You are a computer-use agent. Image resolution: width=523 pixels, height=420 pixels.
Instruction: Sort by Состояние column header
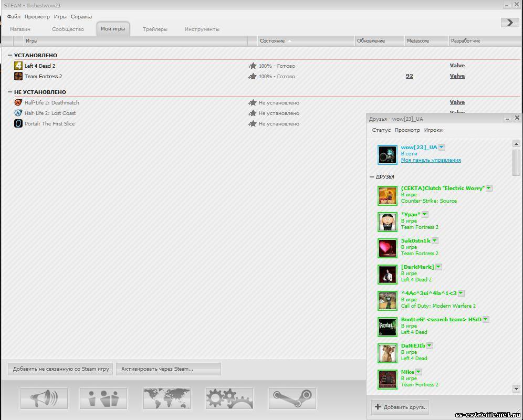point(306,41)
